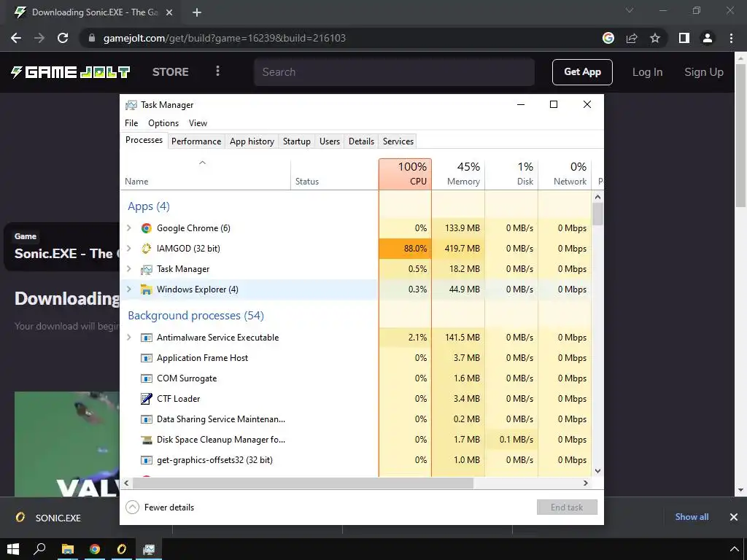Screen dimensions: 747x560
Task: Sort by the Network column header
Action: coord(565,174)
